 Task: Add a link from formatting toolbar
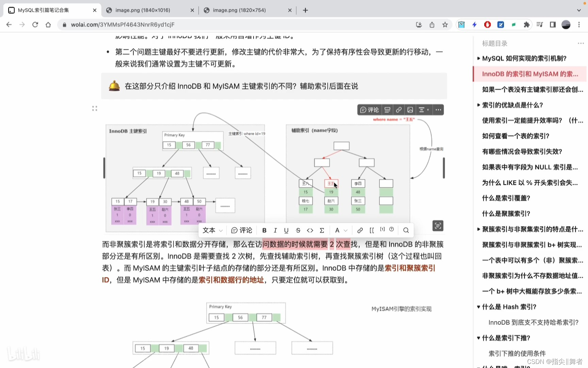coord(360,230)
